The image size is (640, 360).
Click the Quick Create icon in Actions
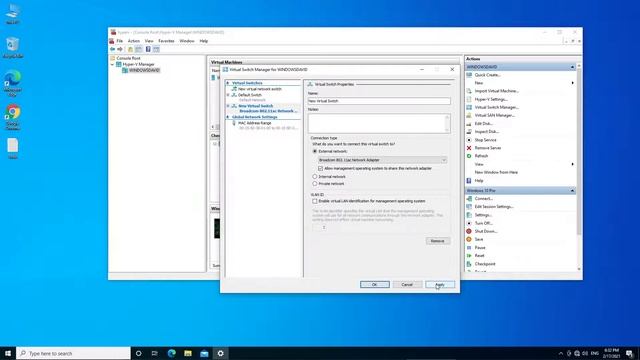tap(469, 75)
